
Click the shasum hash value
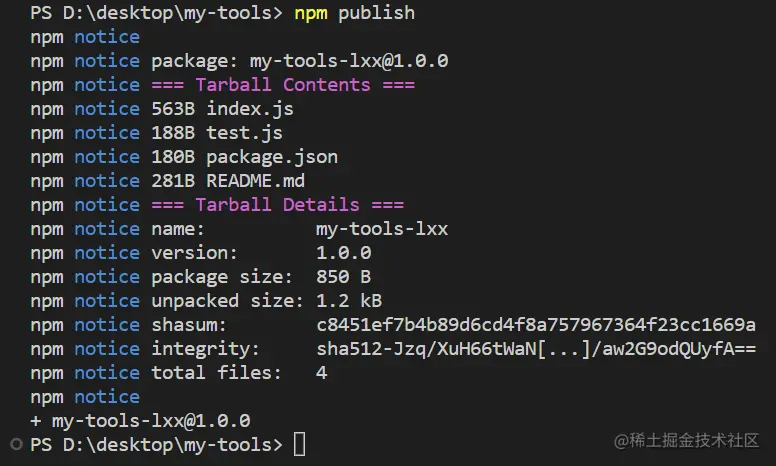point(536,325)
